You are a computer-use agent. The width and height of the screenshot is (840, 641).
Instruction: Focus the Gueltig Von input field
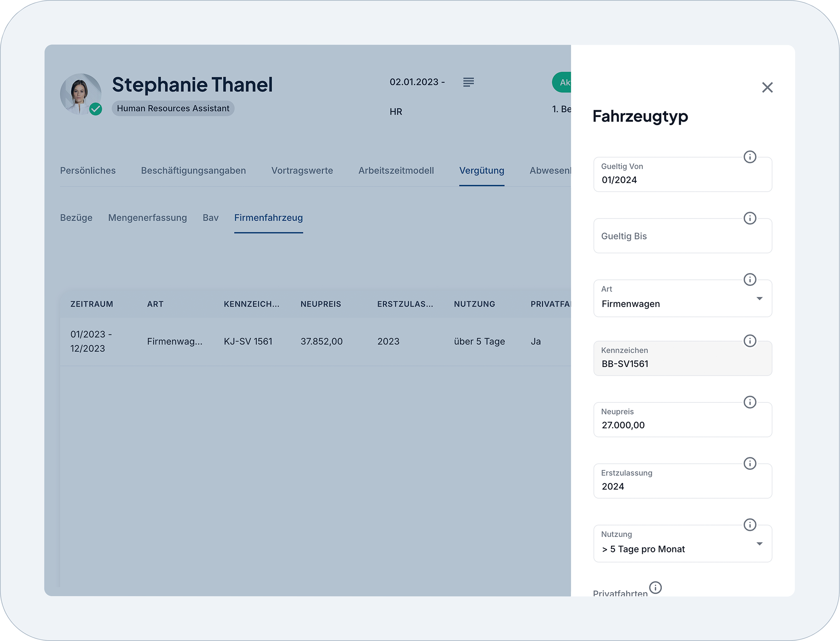pos(682,174)
